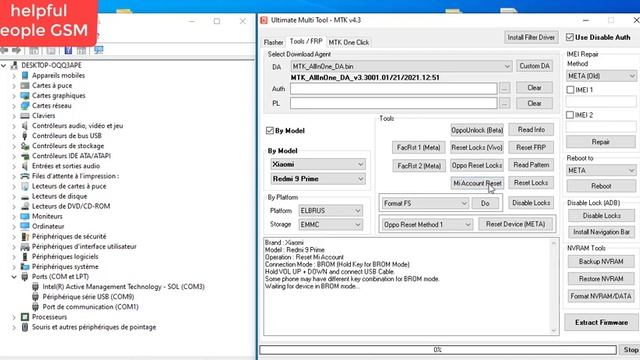Click the Ports (COM et LPT) icon
The width and height of the screenshot is (640, 360).
pyautogui.click(x=25, y=277)
